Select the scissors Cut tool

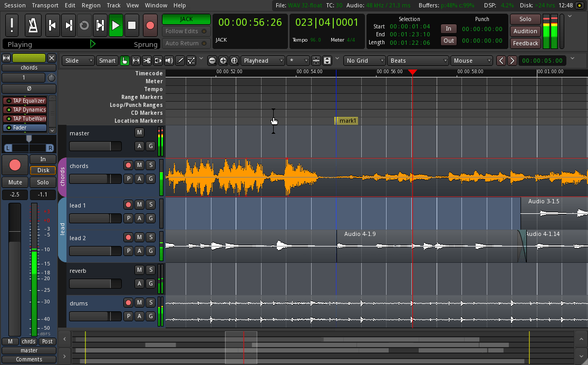click(x=147, y=61)
